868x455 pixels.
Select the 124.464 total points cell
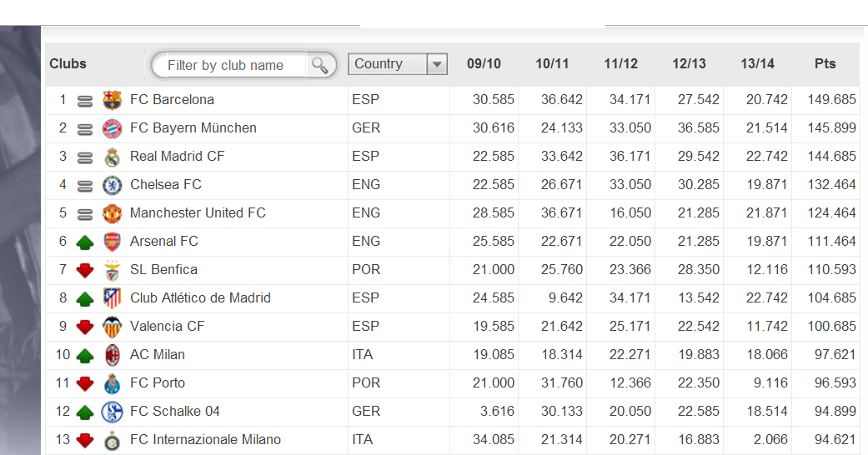tap(826, 213)
